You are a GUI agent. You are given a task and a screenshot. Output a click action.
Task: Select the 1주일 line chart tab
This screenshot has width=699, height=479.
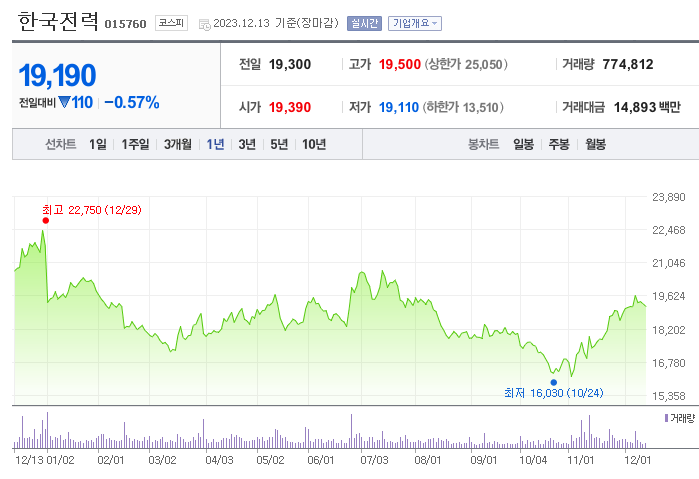136,144
